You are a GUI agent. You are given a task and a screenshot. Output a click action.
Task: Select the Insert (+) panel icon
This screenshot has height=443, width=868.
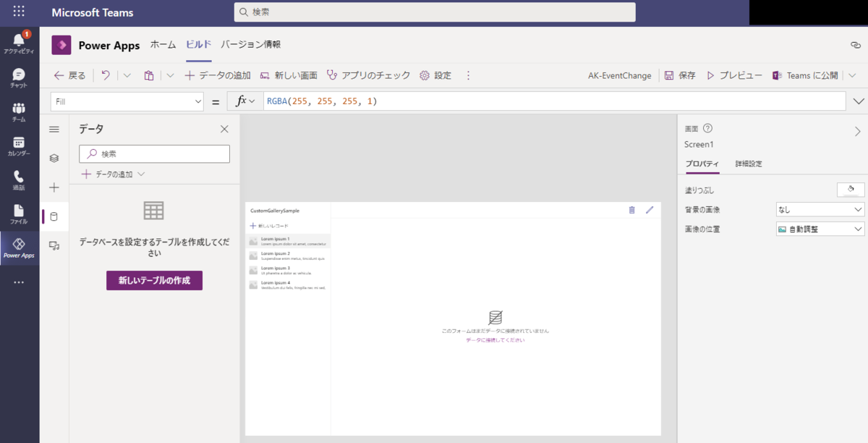click(x=54, y=187)
